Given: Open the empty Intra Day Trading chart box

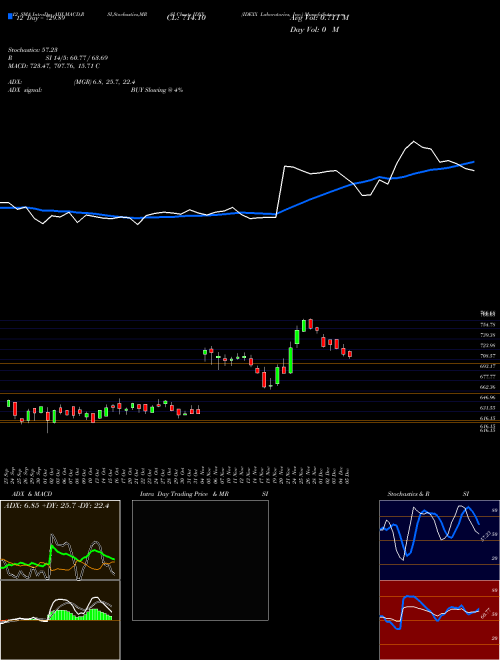Looking at the screenshot, I should coord(200,560).
